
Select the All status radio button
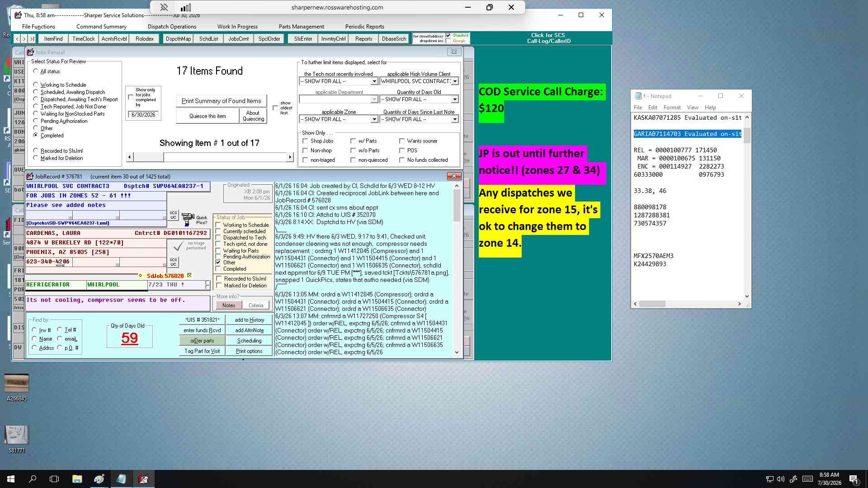pos(35,71)
